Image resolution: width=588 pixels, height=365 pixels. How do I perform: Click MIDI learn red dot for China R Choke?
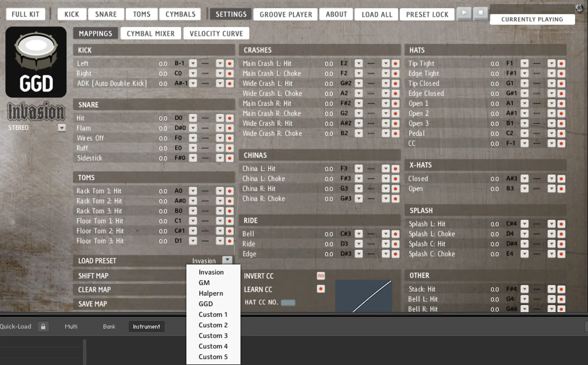click(395, 199)
